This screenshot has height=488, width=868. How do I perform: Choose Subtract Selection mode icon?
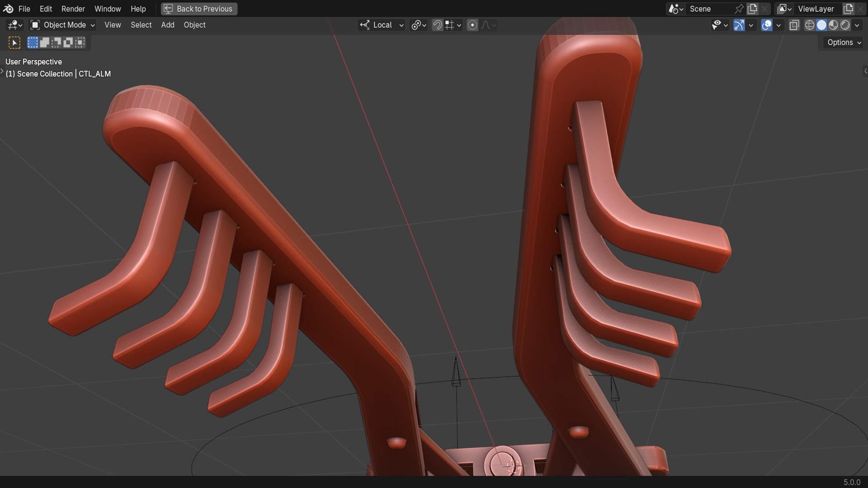56,42
